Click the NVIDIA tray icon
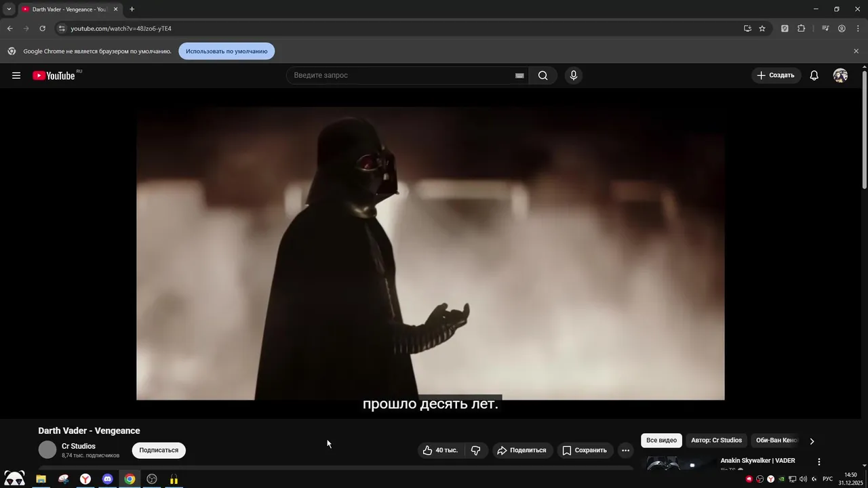 click(781, 479)
